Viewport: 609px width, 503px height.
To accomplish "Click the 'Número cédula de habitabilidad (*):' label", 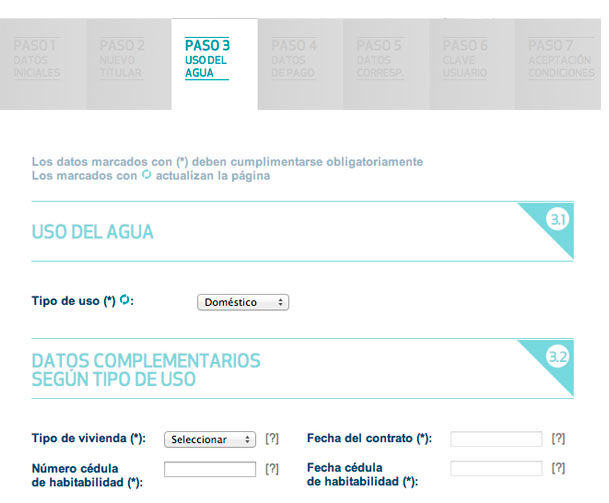I will coord(87,475).
